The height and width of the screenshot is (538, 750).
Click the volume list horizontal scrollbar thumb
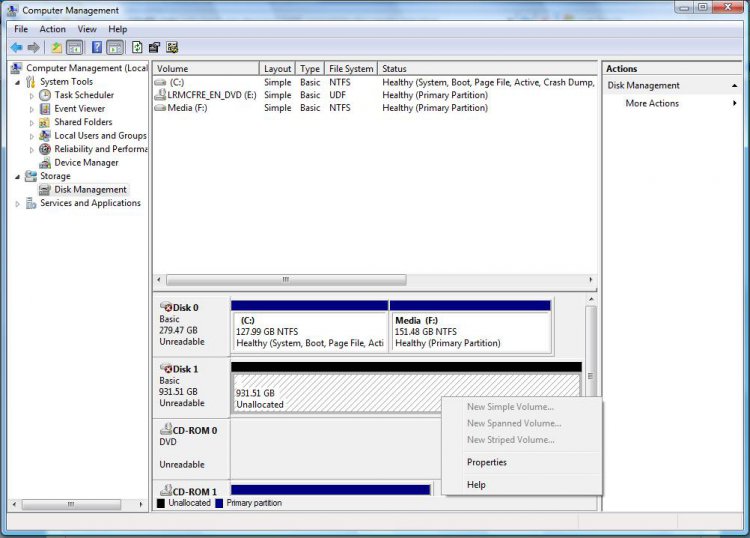point(286,280)
